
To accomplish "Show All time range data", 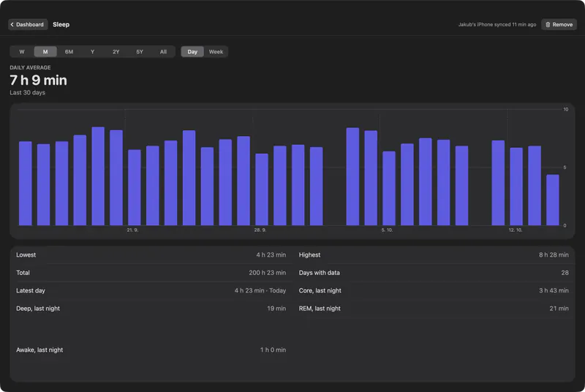I will pyautogui.click(x=163, y=52).
